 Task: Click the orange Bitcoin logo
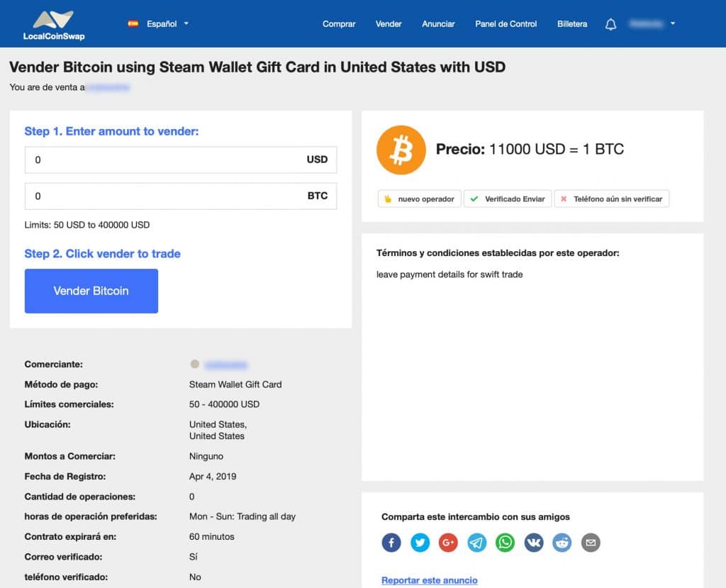coord(401,150)
